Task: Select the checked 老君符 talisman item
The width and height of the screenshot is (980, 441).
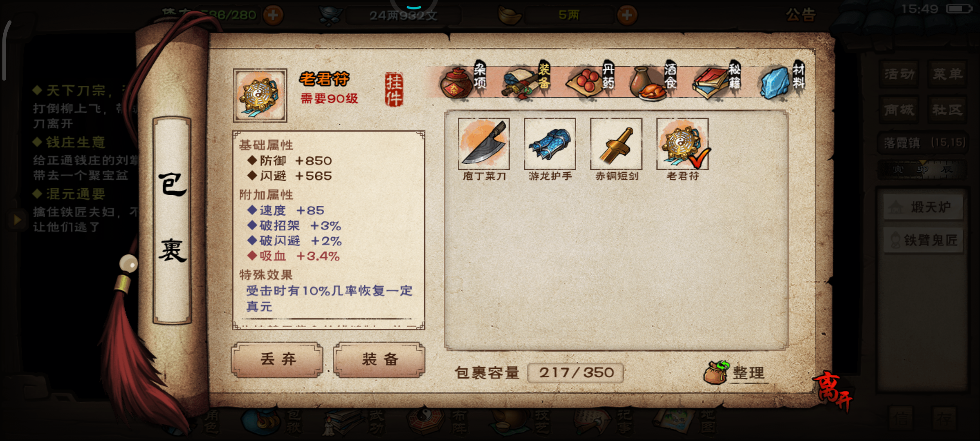Action: click(682, 144)
